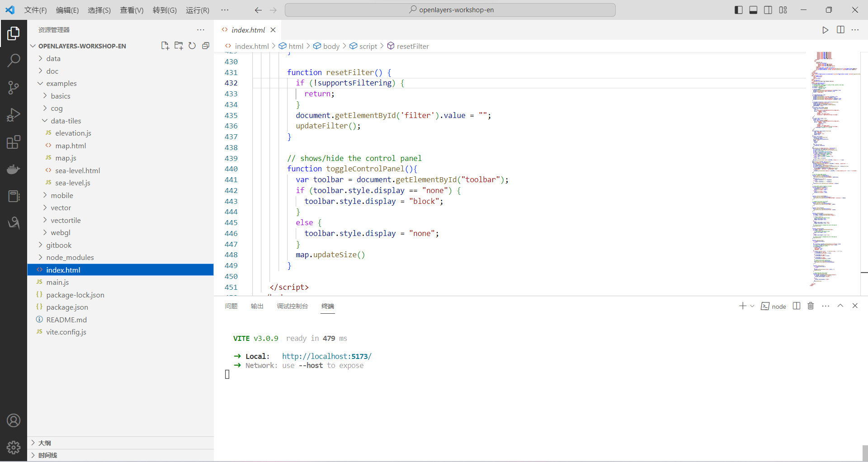Open the 运行(R) menu
This screenshot has height=462, width=868.
[x=198, y=10]
